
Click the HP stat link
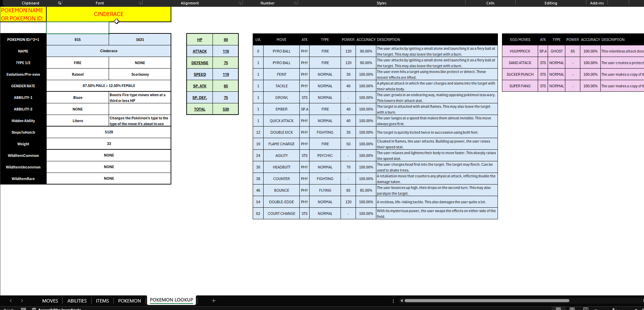point(200,40)
